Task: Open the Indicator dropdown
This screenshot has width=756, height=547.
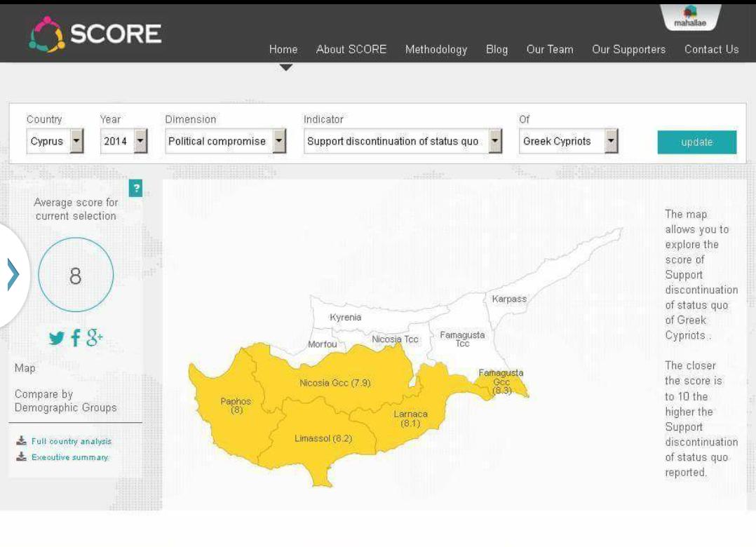Action: point(496,141)
